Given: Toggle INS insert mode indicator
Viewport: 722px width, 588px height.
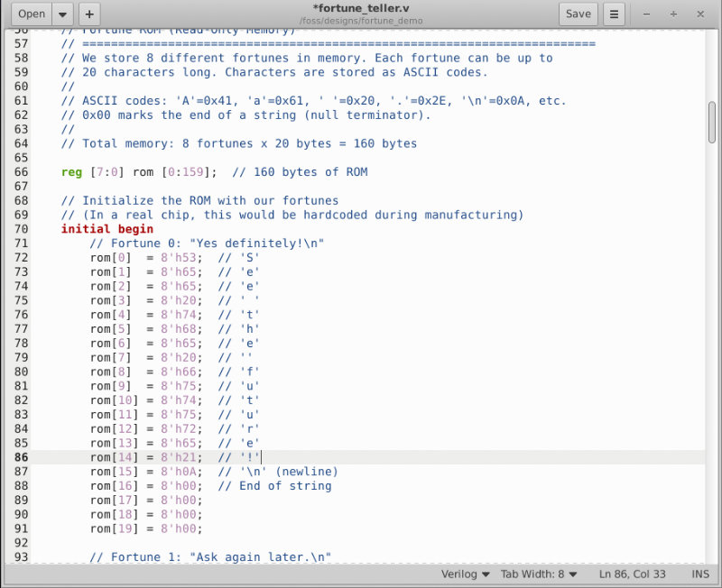Looking at the screenshot, I should pyautogui.click(x=700, y=574).
